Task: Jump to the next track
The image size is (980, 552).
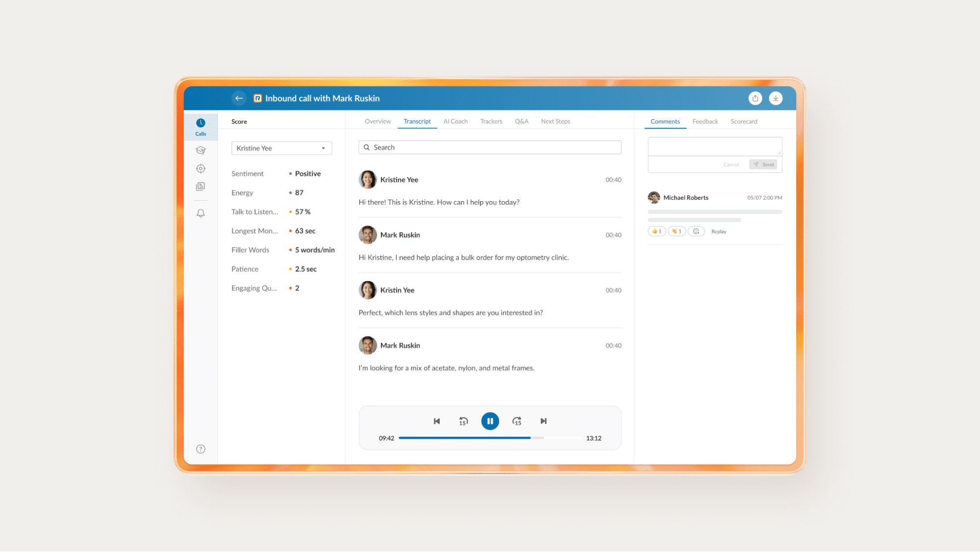Action: pos(543,421)
